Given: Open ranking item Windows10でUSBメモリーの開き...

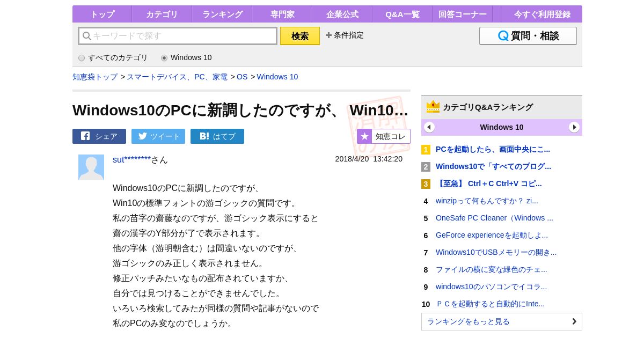Looking at the screenshot, I should 496,252.
